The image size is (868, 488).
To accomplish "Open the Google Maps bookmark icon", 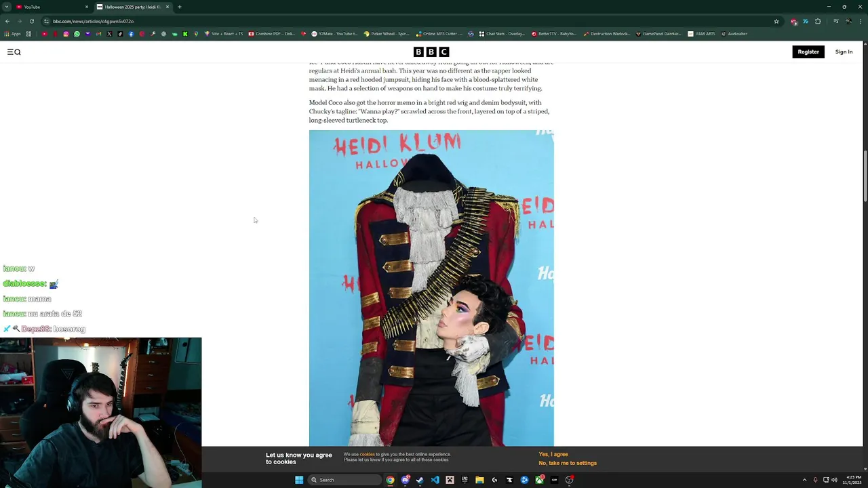I will click(196, 34).
